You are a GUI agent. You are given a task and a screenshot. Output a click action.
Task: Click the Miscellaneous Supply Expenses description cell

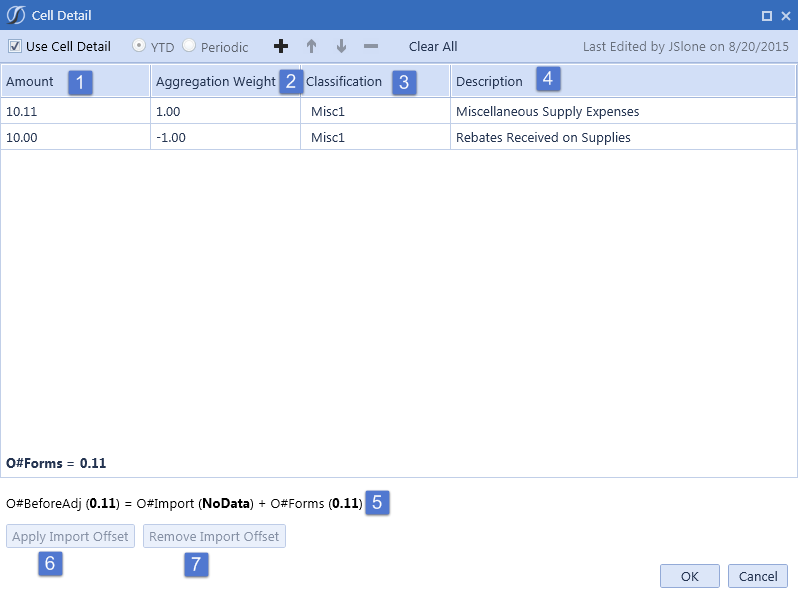tap(547, 112)
